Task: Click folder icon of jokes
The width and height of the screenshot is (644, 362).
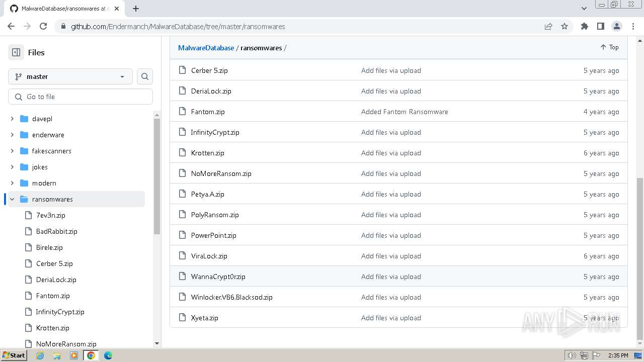Action: point(24,167)
